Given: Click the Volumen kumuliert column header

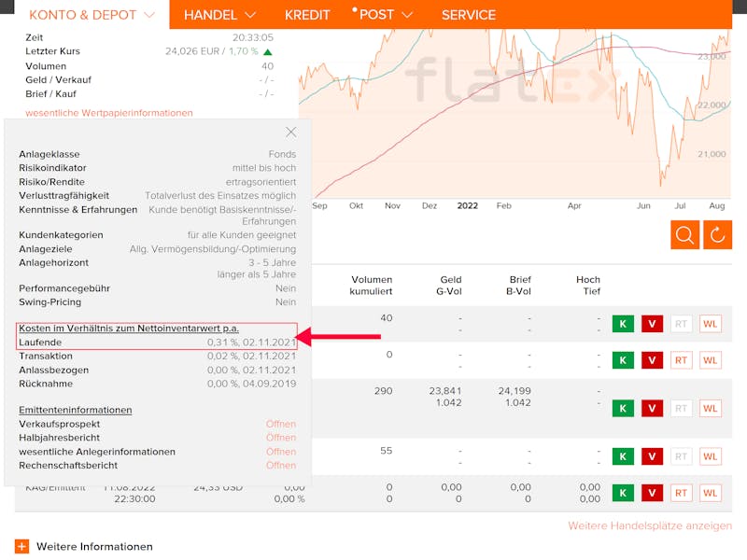Looking at the screenshot, I should point(371,286).
